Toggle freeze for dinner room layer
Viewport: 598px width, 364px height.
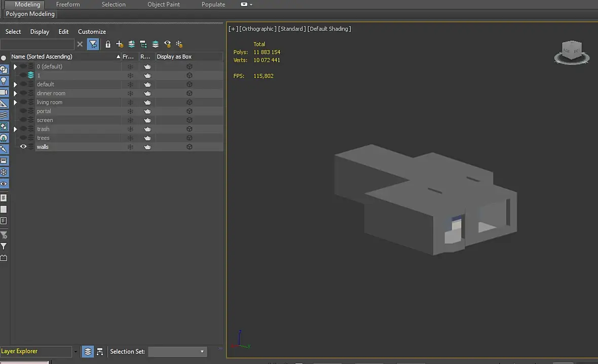tap(130, 94)
